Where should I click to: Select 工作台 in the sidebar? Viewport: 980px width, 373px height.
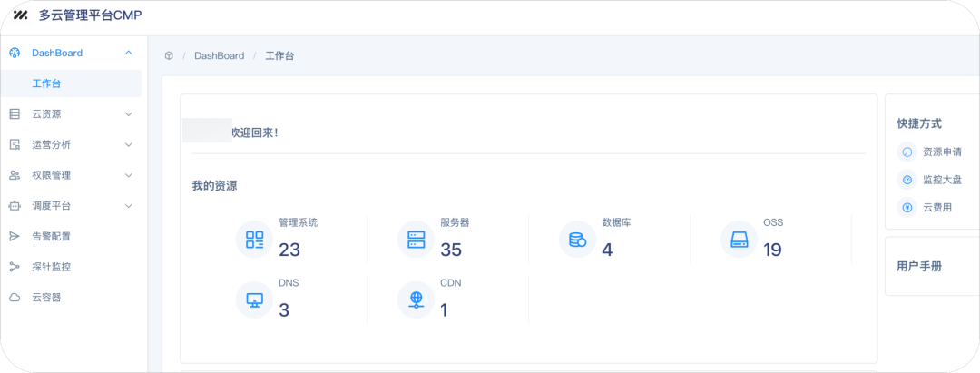coord(46,83)
